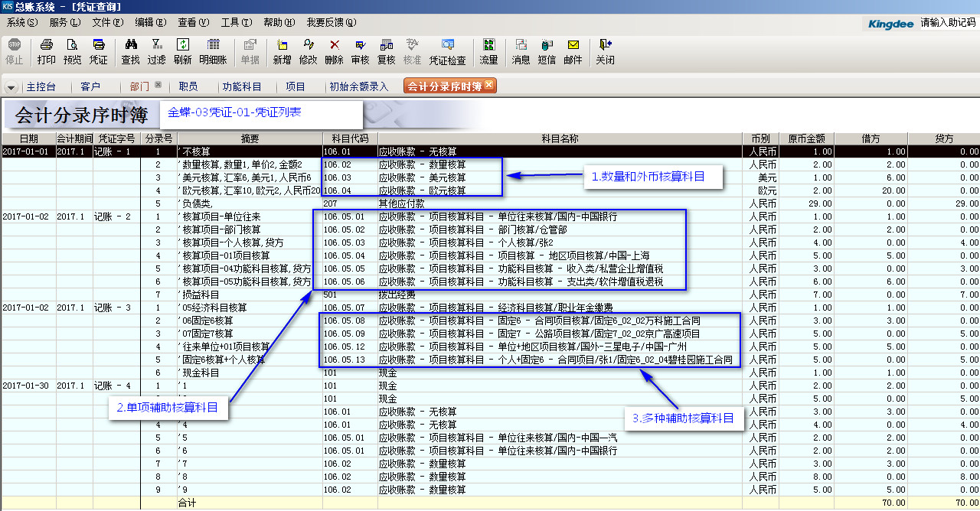
Task: Close the 部门 tab
Action: (x=158, y=86)
